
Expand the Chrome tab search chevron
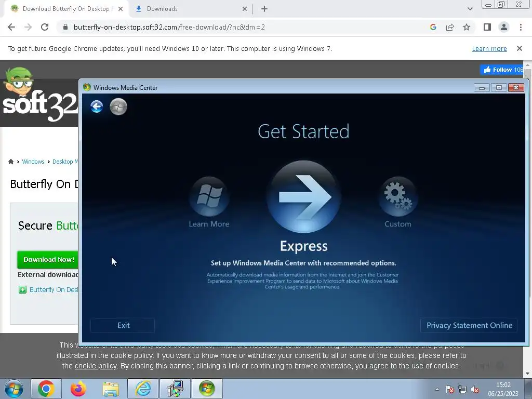[x=470, y=9]
